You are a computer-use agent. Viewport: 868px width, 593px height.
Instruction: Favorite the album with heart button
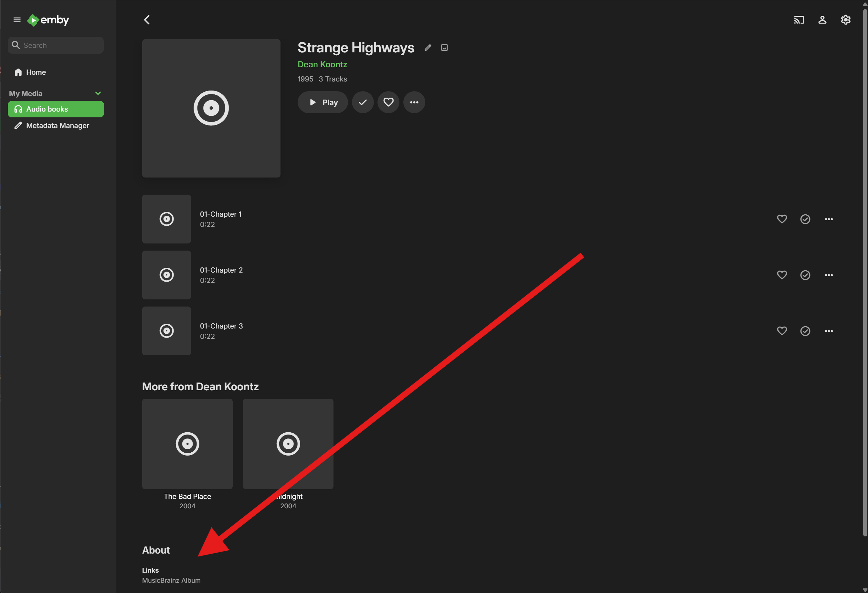point(388,102)
